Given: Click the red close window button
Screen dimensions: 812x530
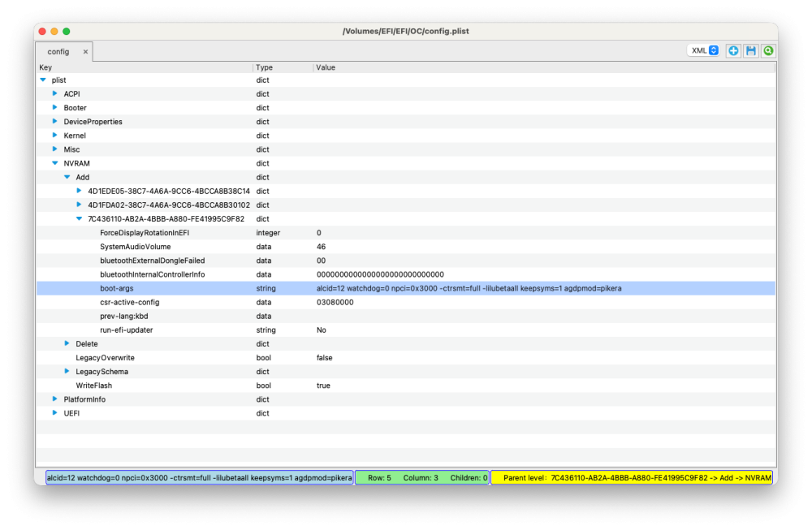Looking at the screenshot, I should [42, 31].
